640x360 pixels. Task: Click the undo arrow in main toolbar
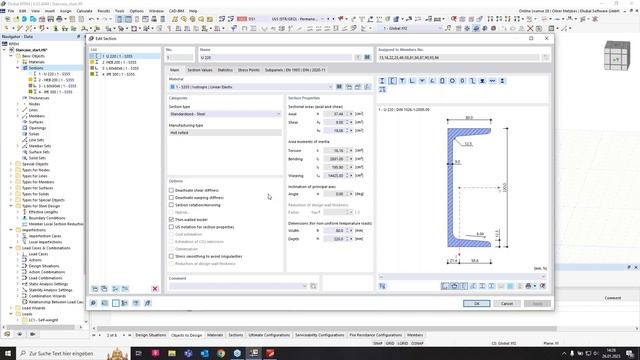[x=91, y=19]
